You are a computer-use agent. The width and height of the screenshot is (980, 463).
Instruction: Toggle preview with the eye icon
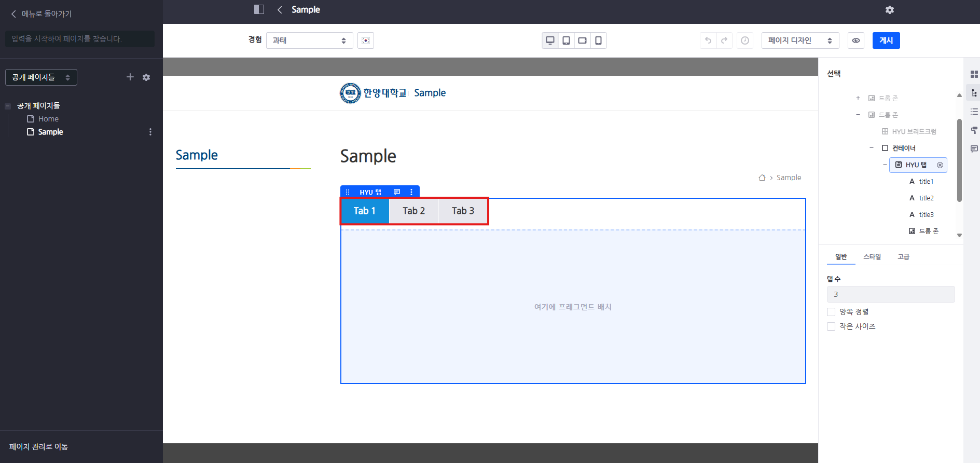[855, 40]
